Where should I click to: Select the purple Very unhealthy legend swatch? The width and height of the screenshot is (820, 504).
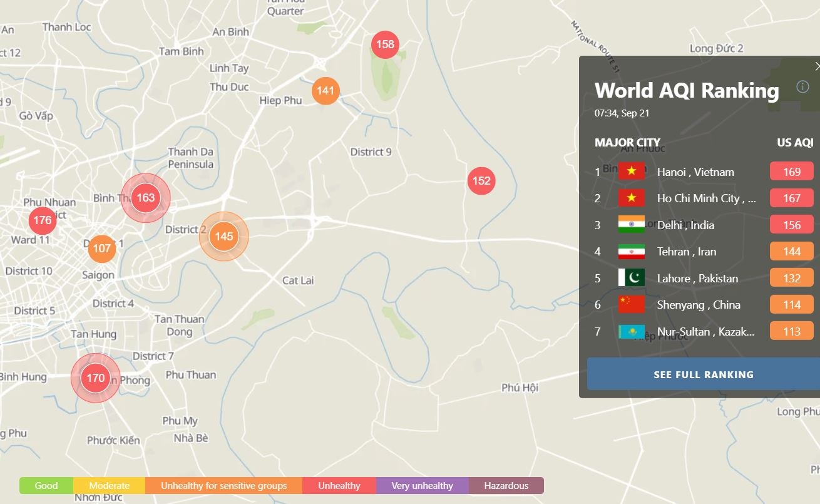pyautogui.click(x=422, y=486)
